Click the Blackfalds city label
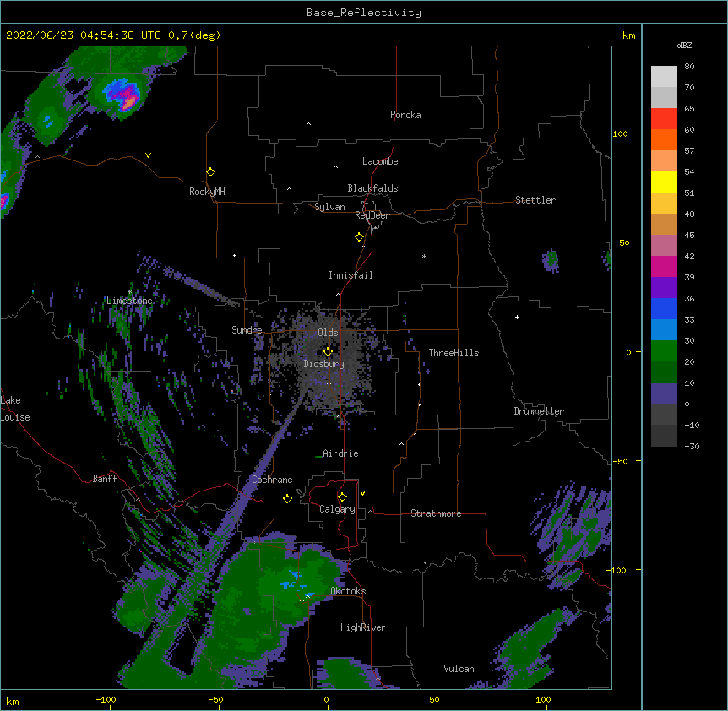 click(x=372, y=188)
